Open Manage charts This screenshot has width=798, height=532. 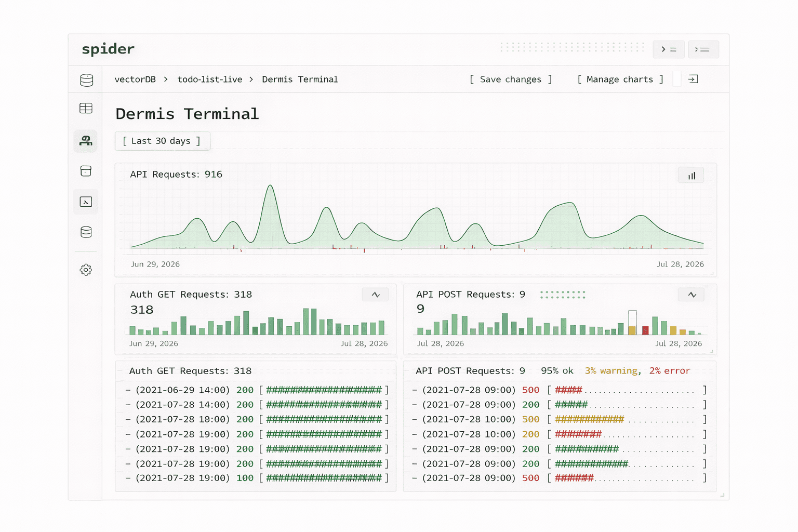(620, 79)
